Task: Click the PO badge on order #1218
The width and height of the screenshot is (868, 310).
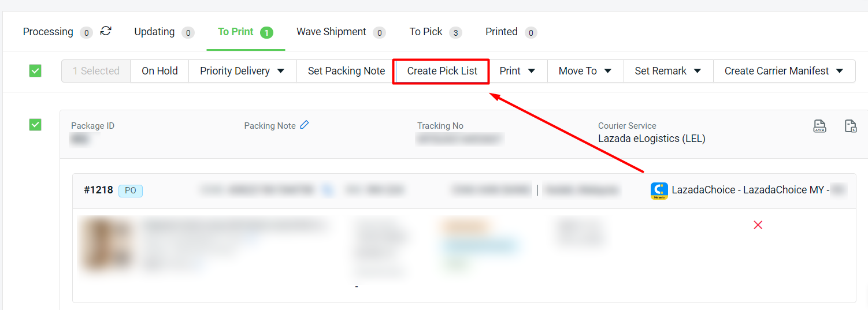Action: (x=131, y=191)
